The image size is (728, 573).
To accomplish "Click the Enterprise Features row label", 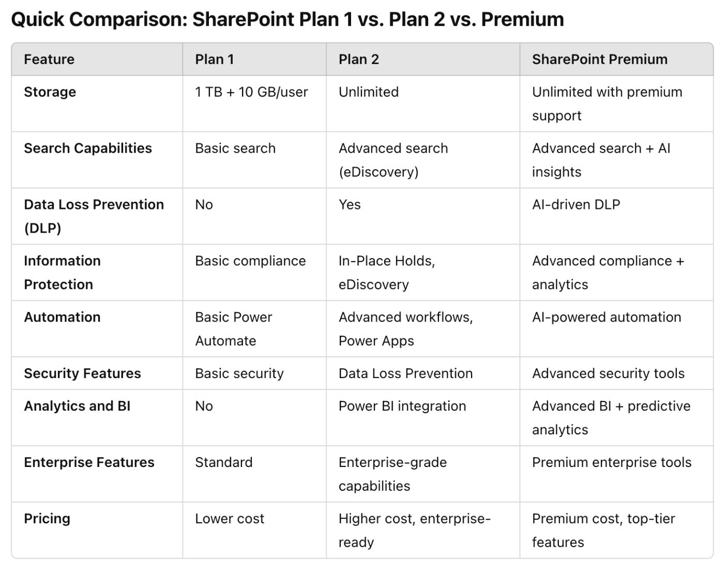I will point(89,463).
